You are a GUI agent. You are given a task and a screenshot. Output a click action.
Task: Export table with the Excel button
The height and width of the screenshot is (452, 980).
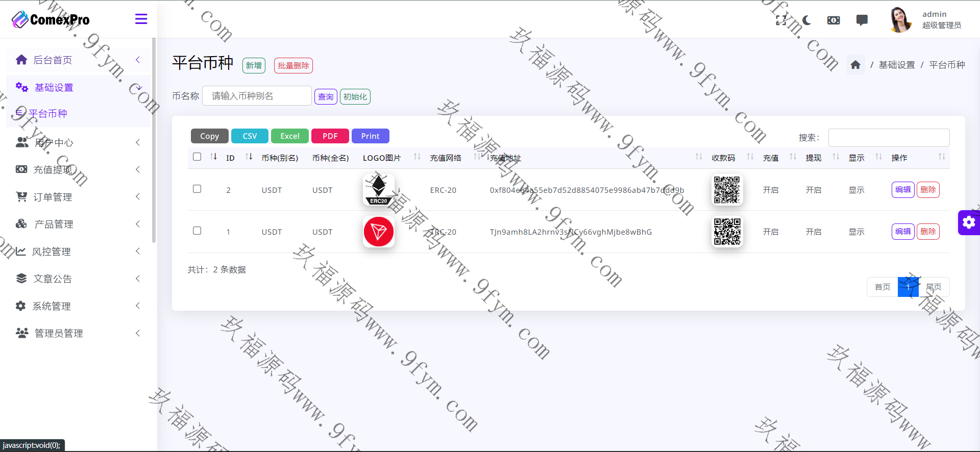pyautogui.click(x=289, y=136)
